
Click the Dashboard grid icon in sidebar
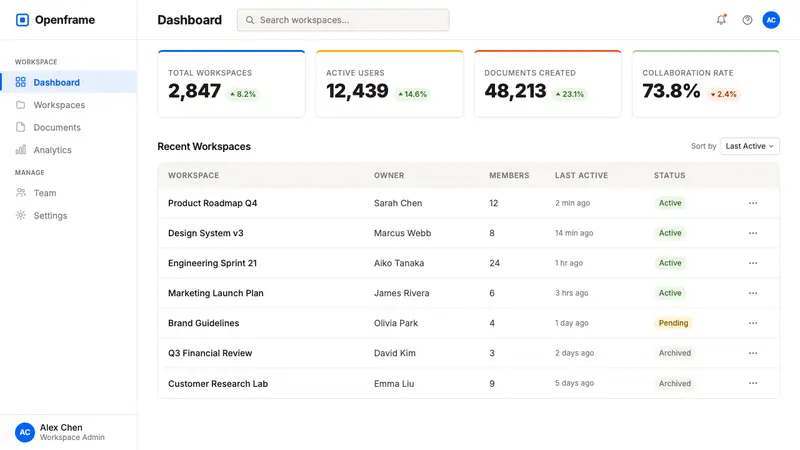coord(20,82)
